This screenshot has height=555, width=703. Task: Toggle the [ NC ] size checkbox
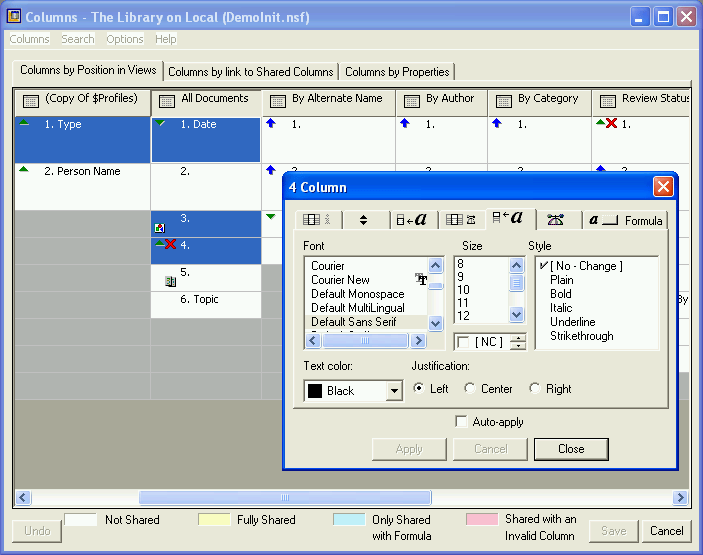pos(463,342)
